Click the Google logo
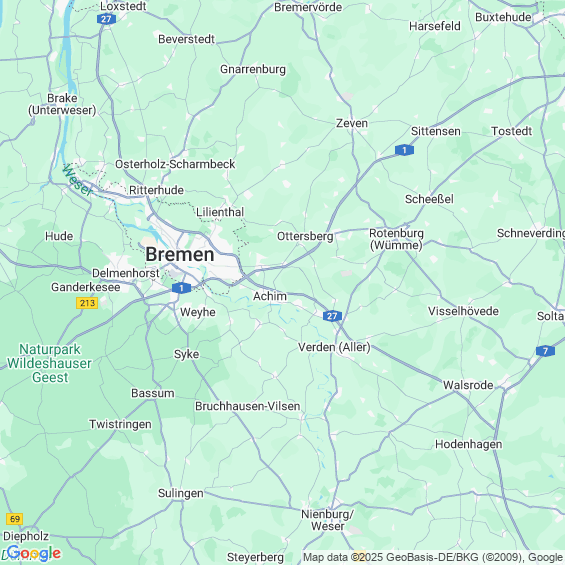This screenshot has width=565, height=565. [34, 553]
